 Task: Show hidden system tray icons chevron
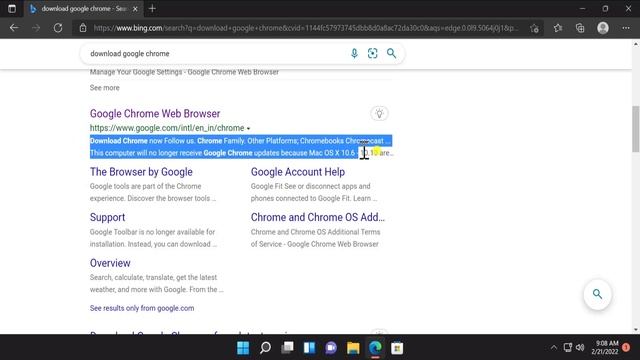tap(554, 348)
